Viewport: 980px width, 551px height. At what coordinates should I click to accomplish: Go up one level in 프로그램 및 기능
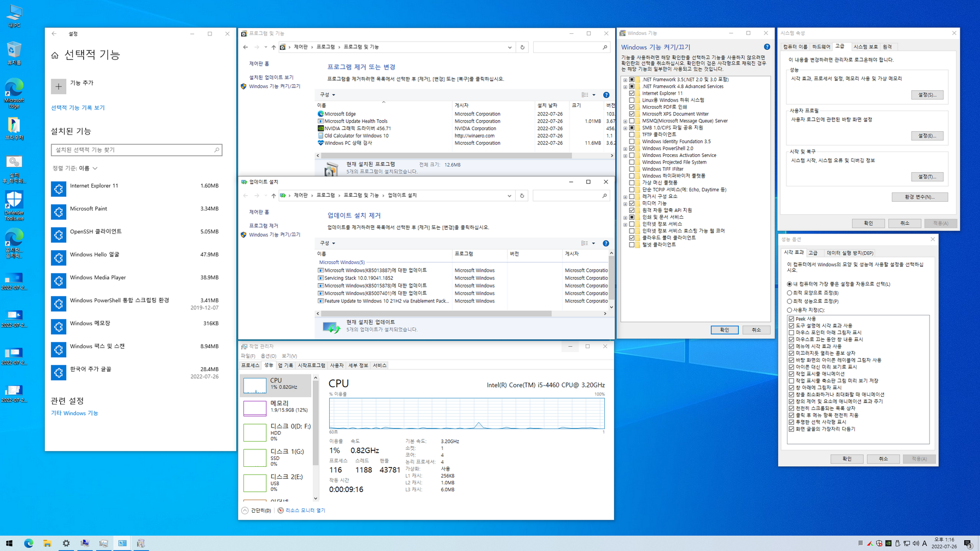tap(273, 48)
